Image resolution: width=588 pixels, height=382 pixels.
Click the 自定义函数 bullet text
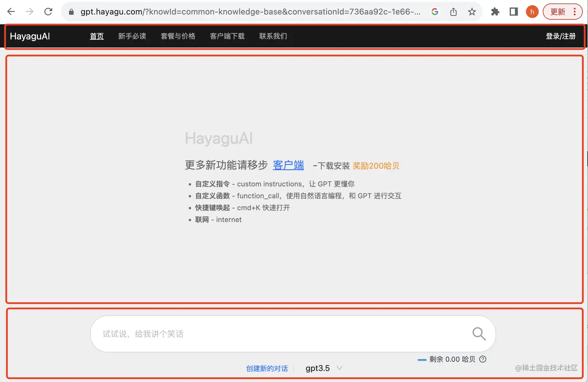tap(212, 196)
